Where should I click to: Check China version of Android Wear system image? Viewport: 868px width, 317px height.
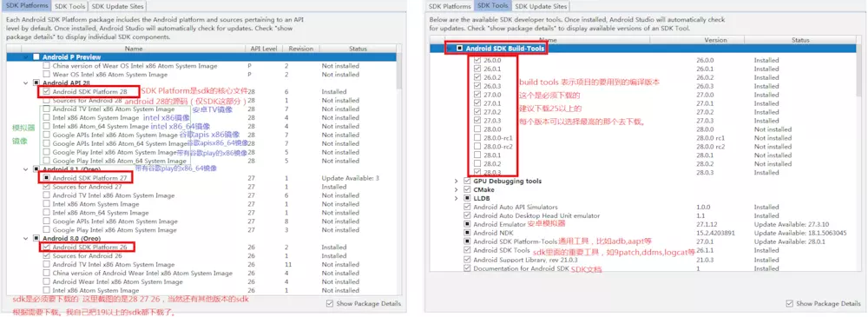pyautogui.click(x=47, y=274)
